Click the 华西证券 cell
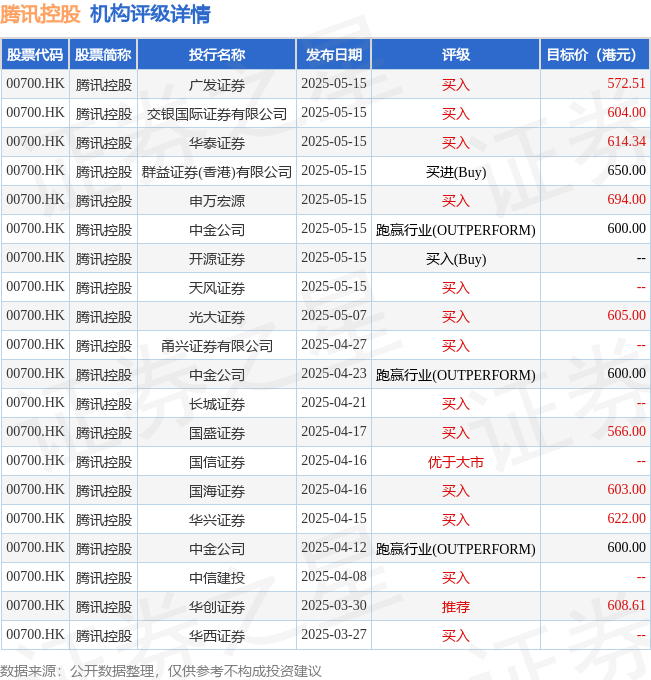This screenshot has height=680, width=651. [x=217, y=636]
